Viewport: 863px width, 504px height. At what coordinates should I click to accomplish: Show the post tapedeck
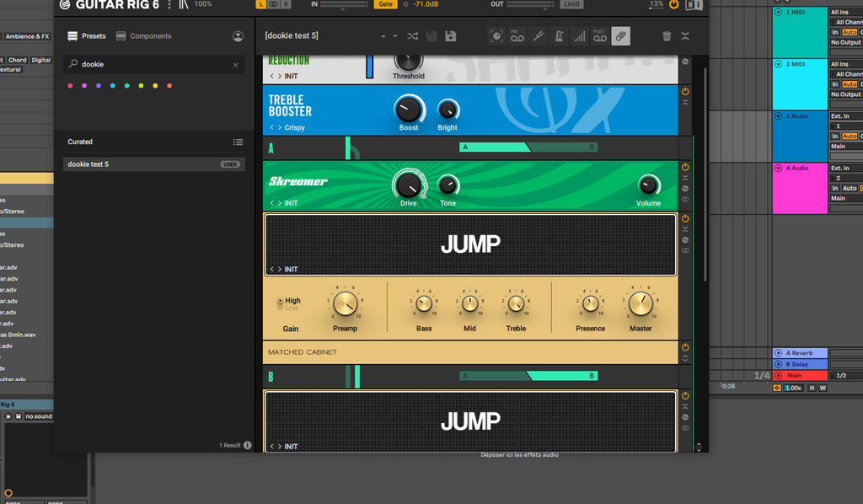pyautogui.click(x=599, y=36)
